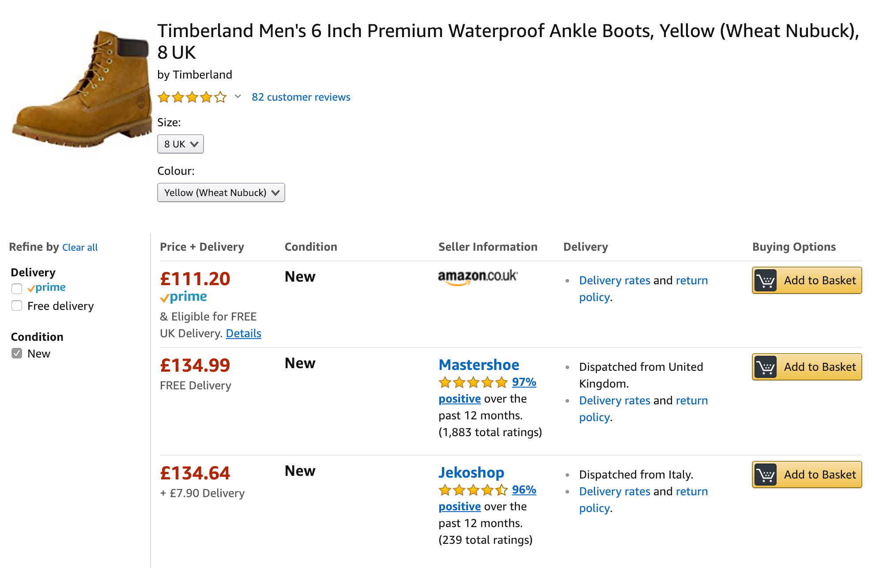Image resolution: width=883 pixels, height=588 pixels.
Task: Click the Prime logo under £111.20
Action: click(x=184, y=297)
